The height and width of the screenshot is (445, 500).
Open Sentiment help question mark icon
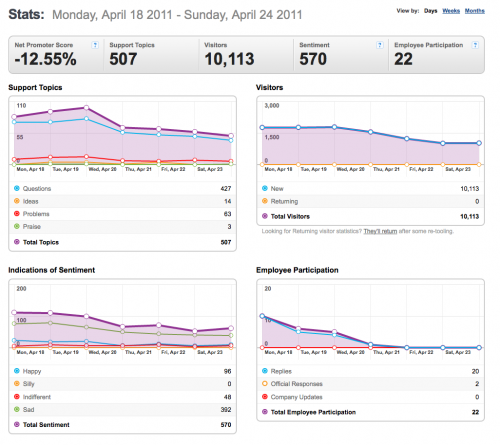(380, 45)
